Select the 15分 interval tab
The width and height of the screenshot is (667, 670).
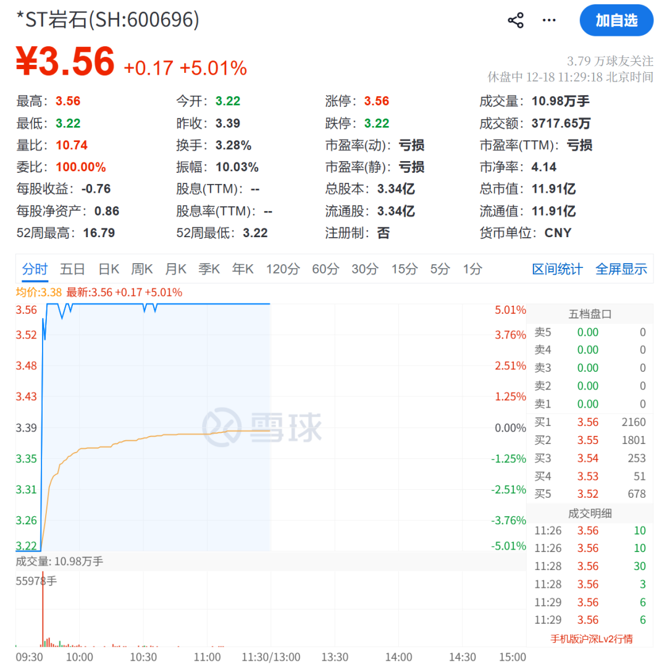(404, 269)
